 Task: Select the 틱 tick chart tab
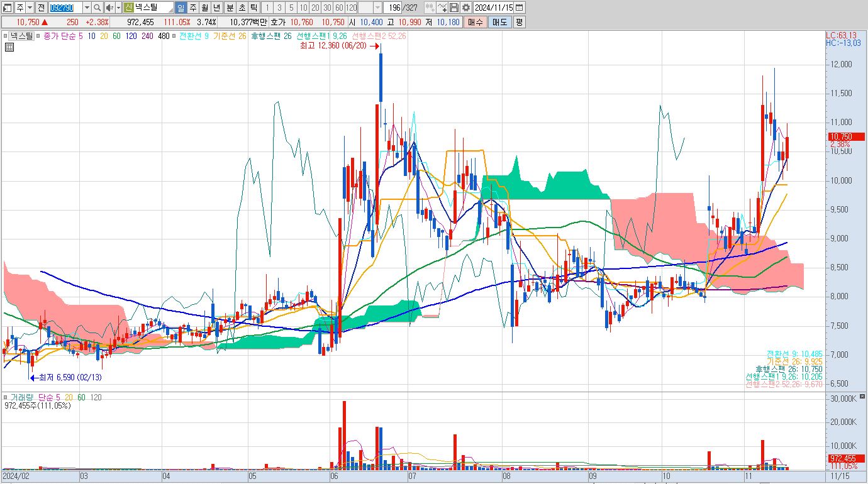253,8
